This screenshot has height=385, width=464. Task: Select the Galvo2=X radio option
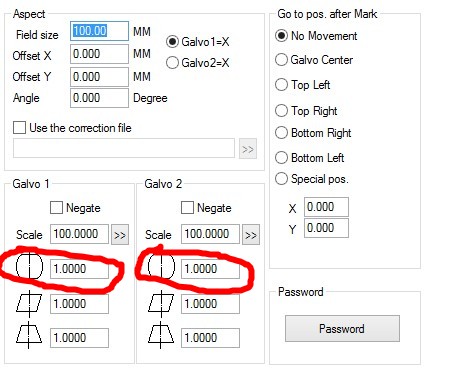[172, 63]
